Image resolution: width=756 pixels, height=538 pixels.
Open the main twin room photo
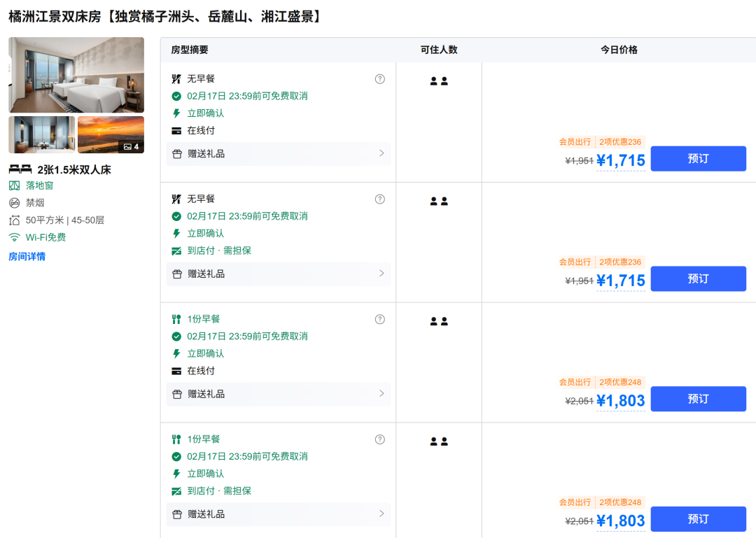76,75
